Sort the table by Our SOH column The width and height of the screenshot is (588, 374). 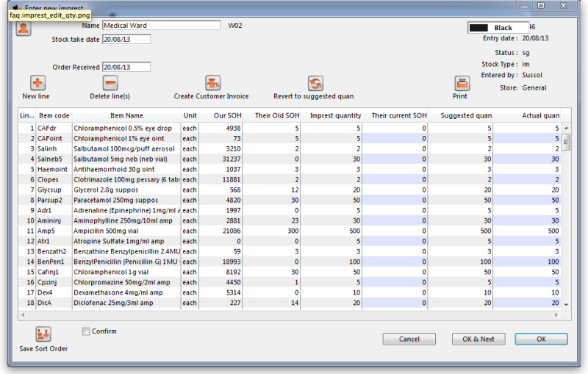(226, 115)
